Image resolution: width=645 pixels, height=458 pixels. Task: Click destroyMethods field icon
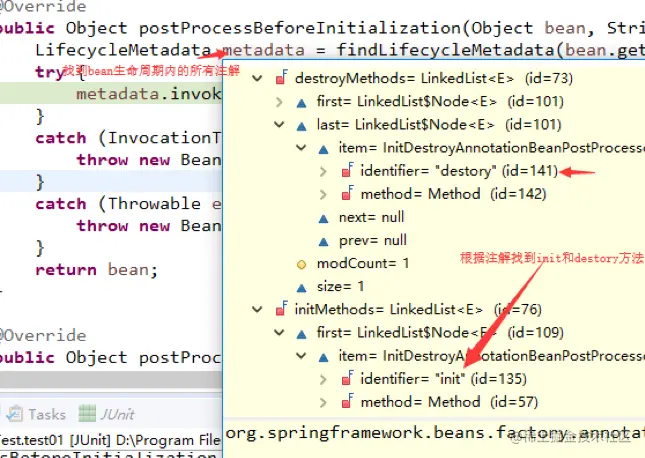point(282,77)
